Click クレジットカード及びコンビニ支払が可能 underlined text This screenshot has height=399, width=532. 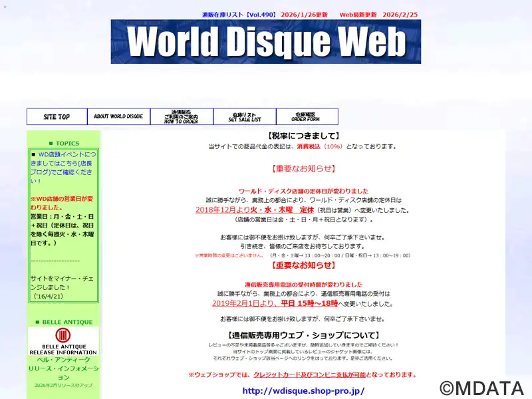309,375
